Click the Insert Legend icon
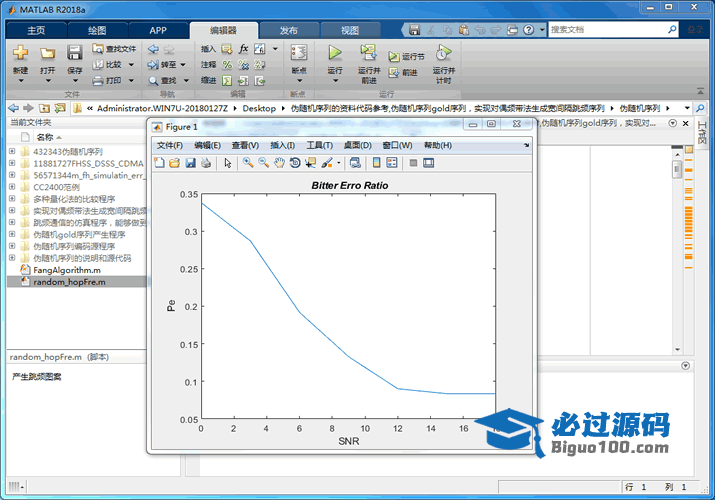715x500 pixels. (x=392, y=163)
